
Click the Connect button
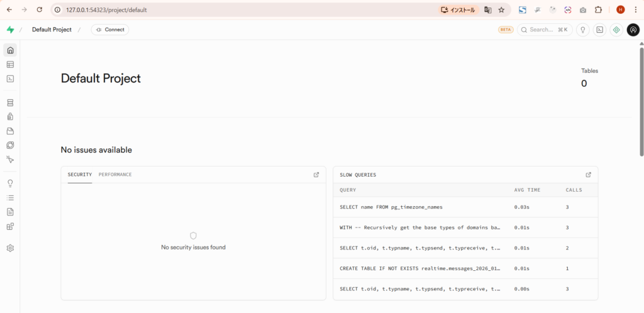coord(110,30)
